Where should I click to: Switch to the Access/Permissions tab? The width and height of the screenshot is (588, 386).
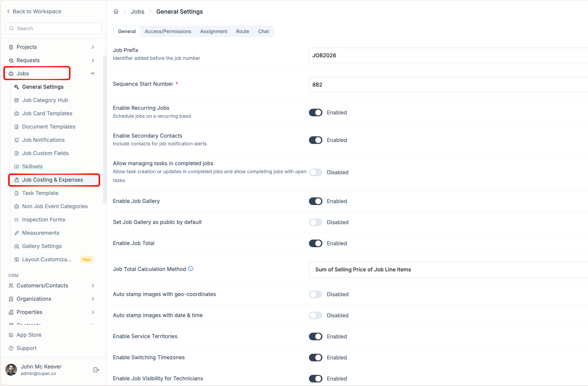[168, 31]
